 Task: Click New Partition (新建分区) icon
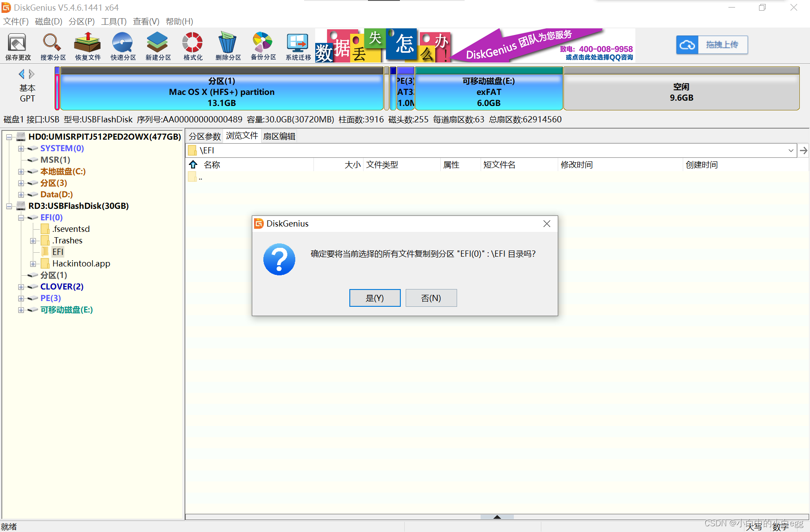click(158, 46)
